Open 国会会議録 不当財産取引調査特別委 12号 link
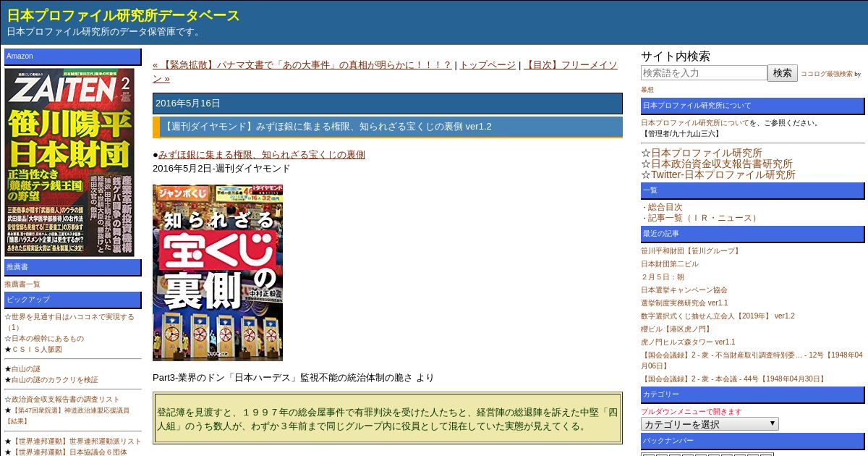 pos(752,360)
